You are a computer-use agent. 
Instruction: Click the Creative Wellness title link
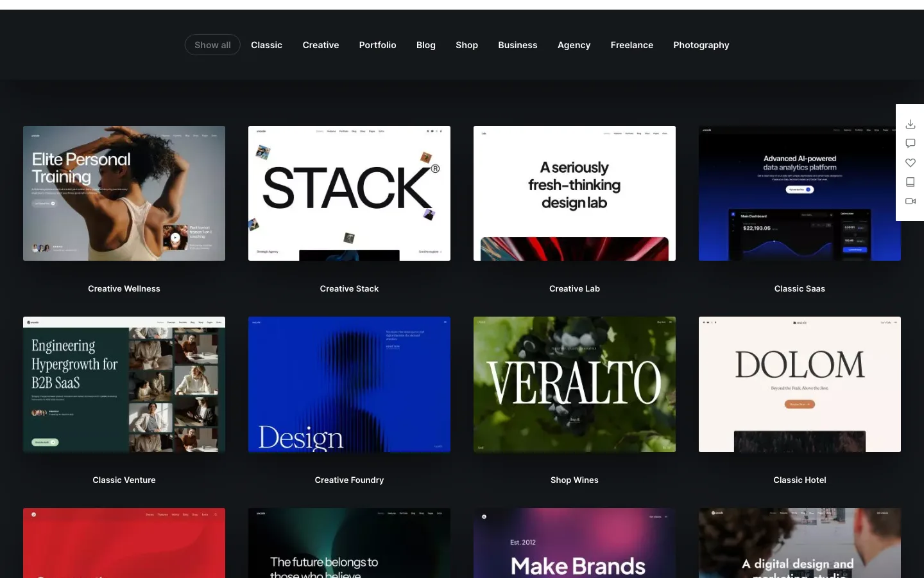pyautogui.click(x=124, y=289)
